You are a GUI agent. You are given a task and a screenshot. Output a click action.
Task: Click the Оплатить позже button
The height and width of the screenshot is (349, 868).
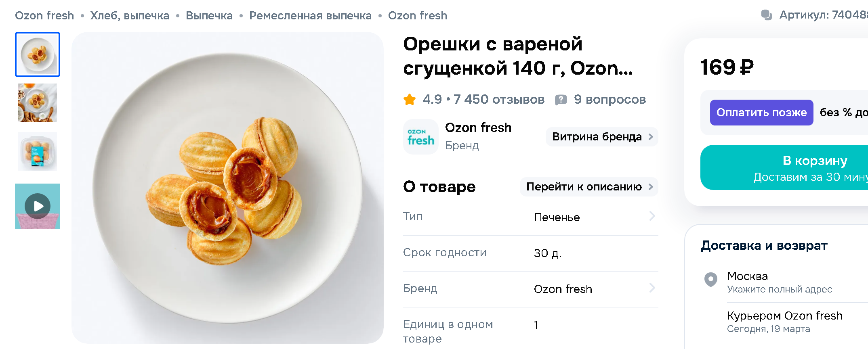coord(761,113)
